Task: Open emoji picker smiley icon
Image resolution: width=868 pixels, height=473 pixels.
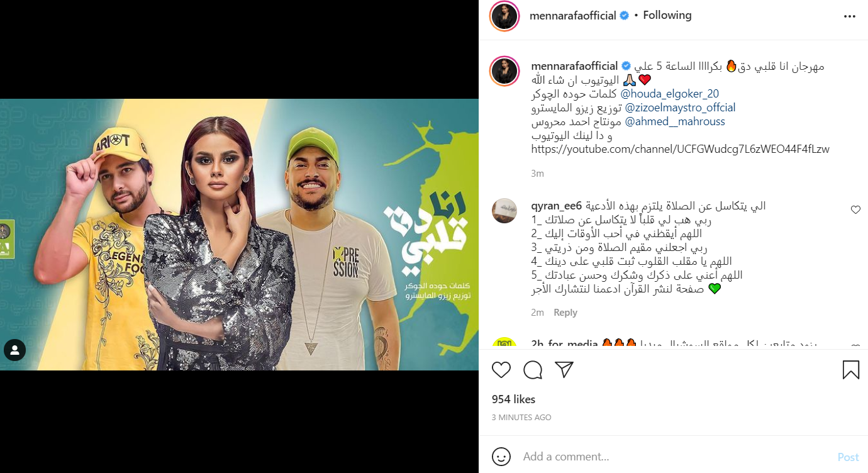Action: [501, 457]
